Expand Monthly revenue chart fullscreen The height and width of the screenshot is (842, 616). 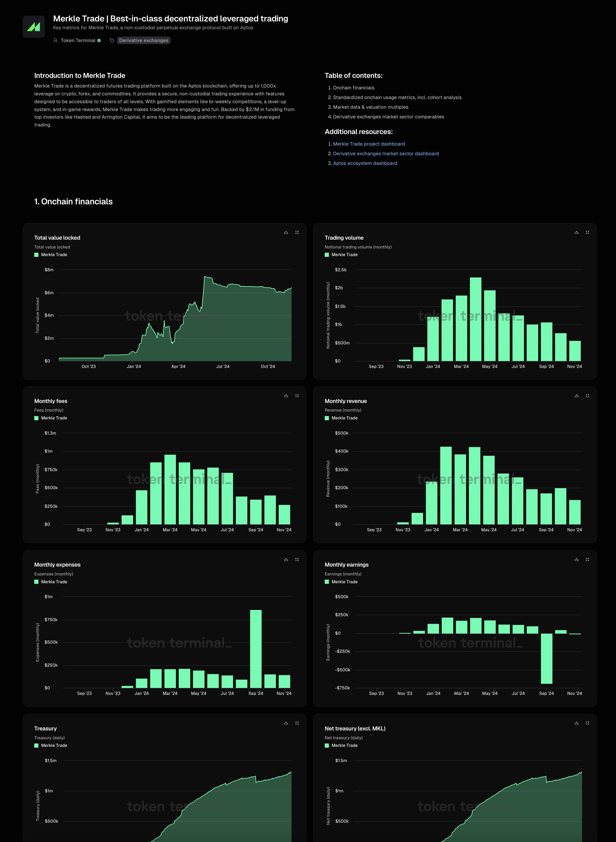[x=587, y=396]
